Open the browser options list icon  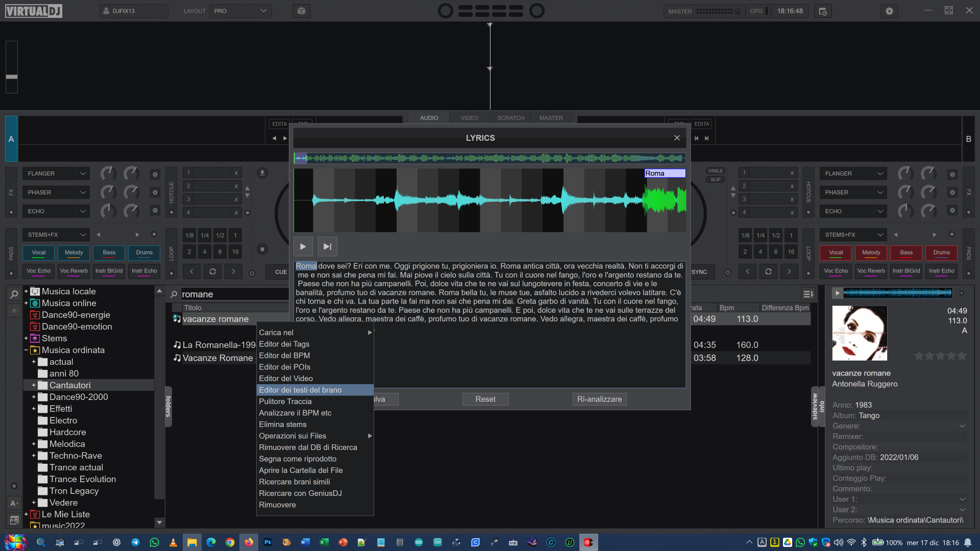[807, 294]
